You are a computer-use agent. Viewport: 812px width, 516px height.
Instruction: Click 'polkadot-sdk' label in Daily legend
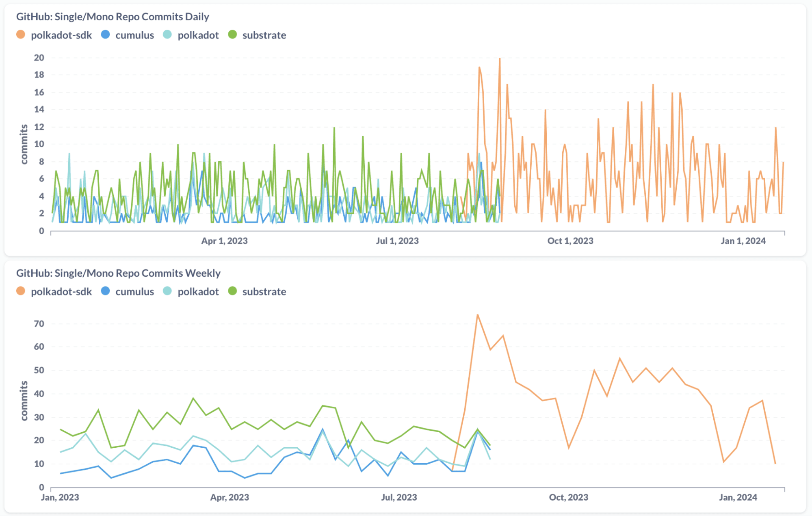[61, 35]
